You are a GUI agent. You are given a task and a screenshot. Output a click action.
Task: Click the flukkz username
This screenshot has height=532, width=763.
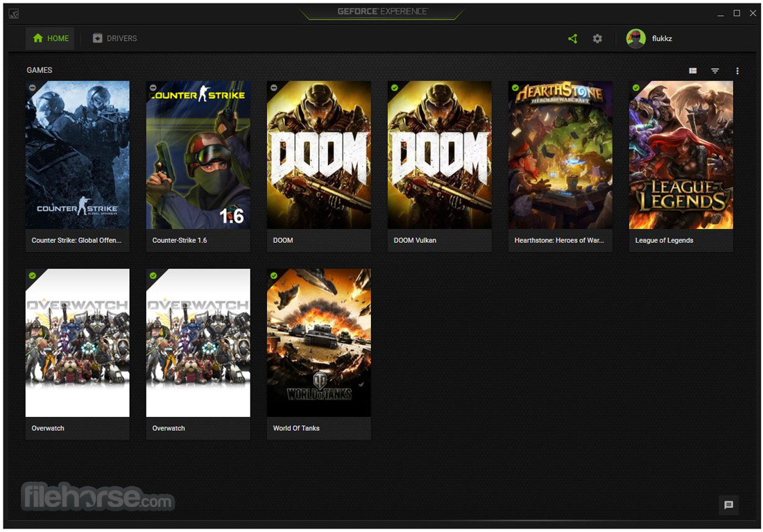tap(662, 38)
